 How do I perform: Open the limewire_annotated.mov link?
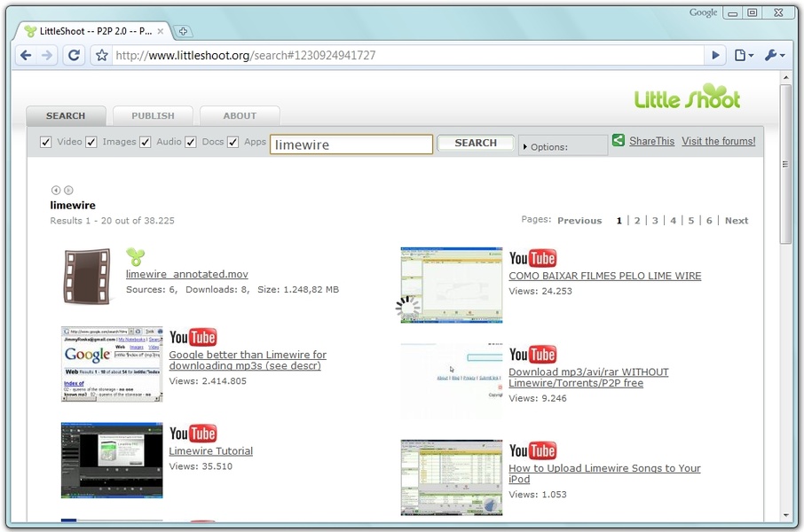(x=187, y=274)
